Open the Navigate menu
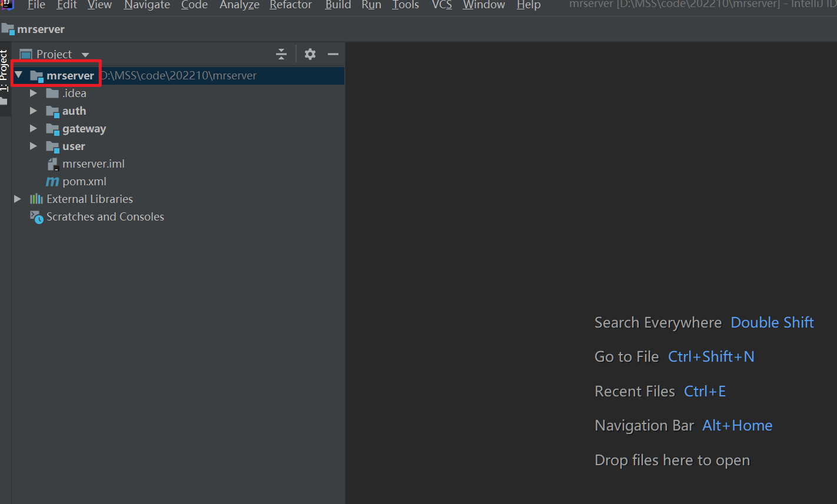The image size is (837, 504). 147,5
